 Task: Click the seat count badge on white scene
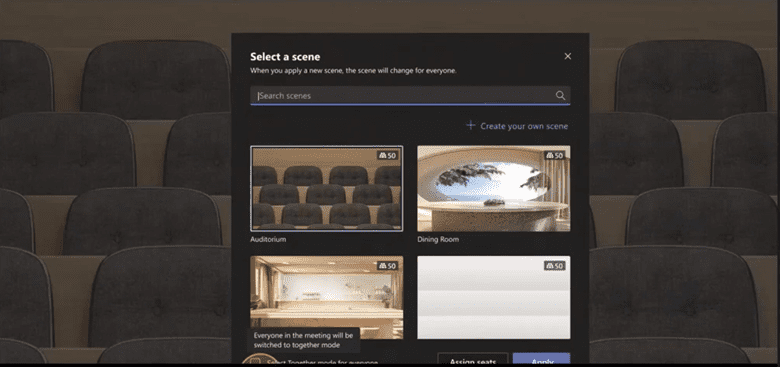tap(555, 266)
